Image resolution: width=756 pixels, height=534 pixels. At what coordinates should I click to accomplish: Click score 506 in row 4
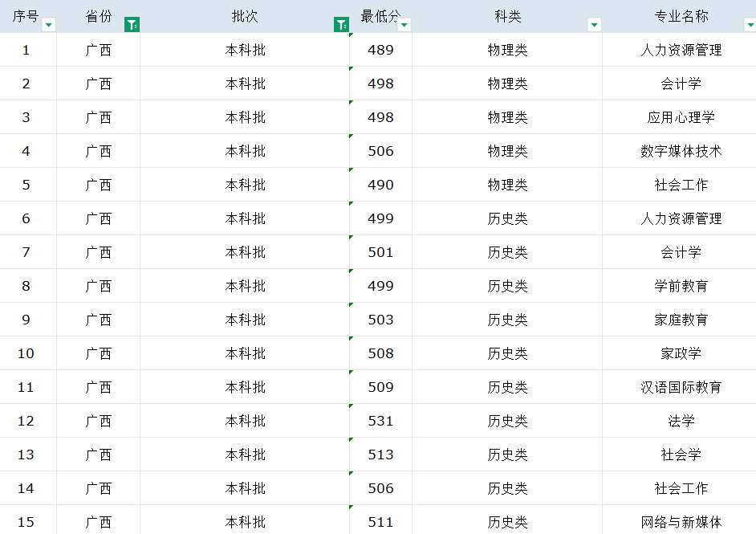[x=380, y=151]
